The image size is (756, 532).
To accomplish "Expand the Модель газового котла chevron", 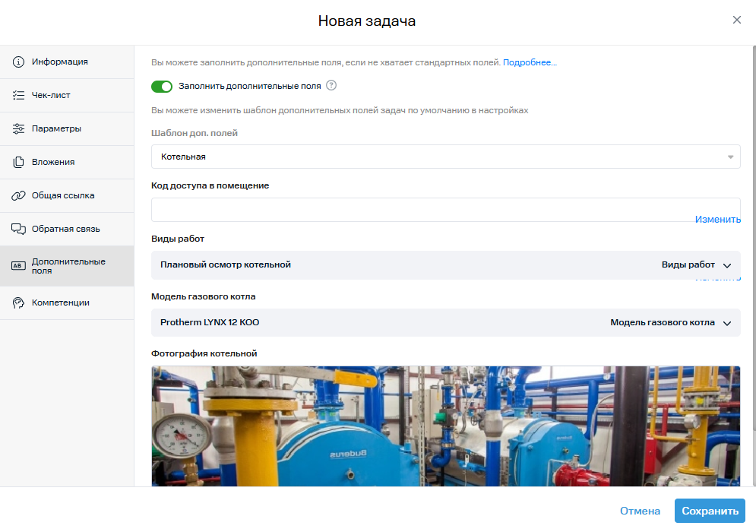I will tap(727, 323).
